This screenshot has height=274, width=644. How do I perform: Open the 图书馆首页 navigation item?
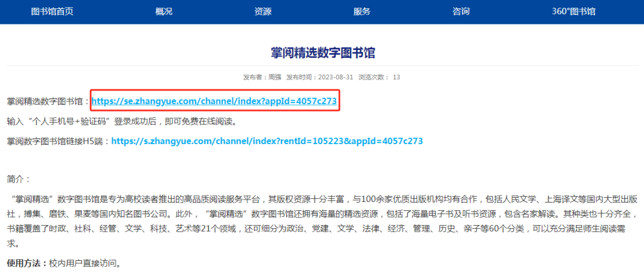tap(52, 11)
